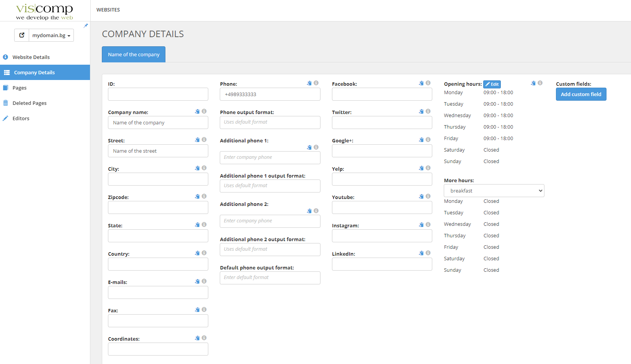631x364 pixels.
Task: Click Edit button for opening hours
Action: click(x=492, y=84)
